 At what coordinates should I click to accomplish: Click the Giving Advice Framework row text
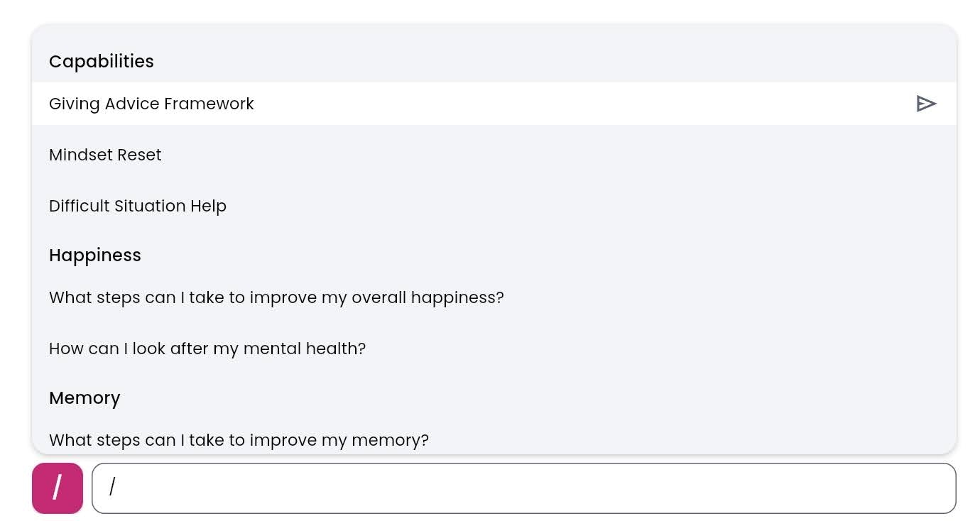(151, 104)
